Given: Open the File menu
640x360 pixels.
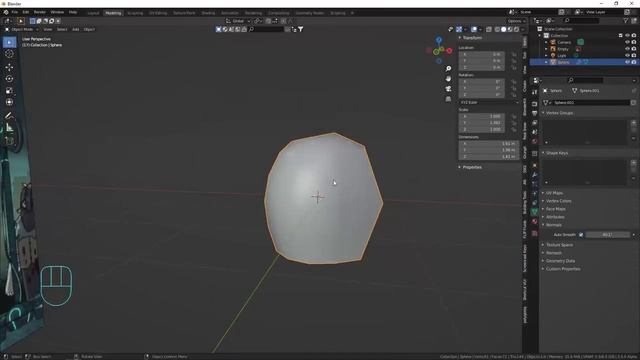Looking at the screenshot, I should (x=15, y=12).
